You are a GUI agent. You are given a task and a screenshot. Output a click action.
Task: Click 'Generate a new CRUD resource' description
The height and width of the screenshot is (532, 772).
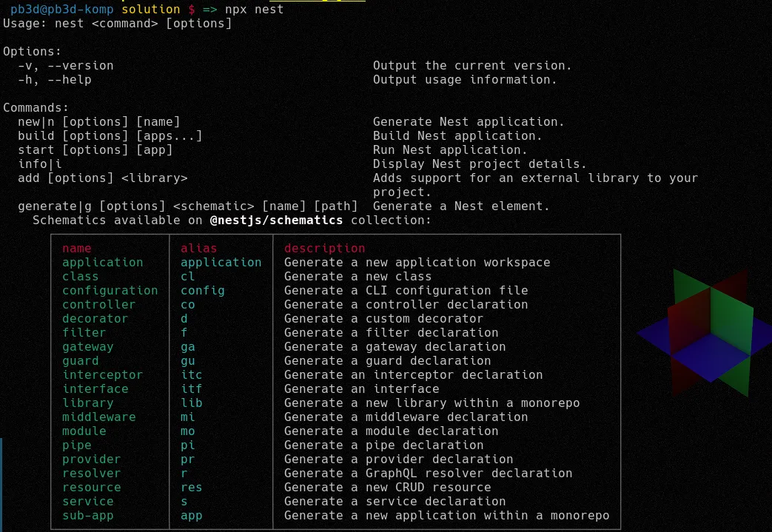(388, 487)
